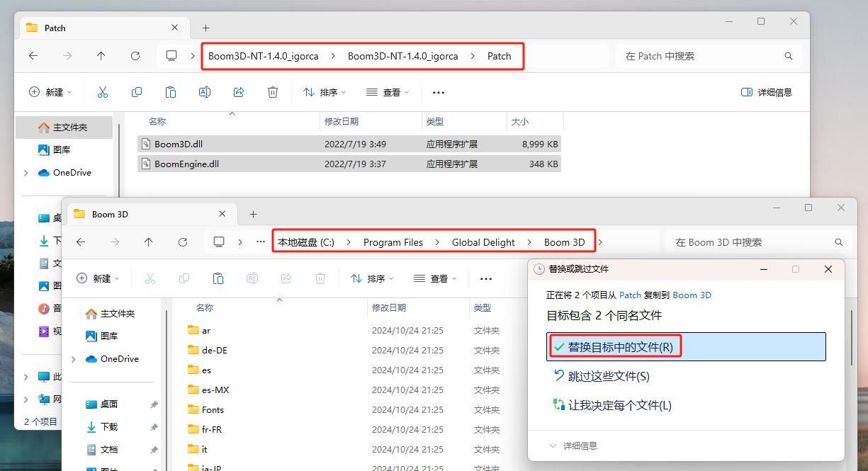Click the search box in Patch window
Screen dimensions: 868x471
coord(709,56)
